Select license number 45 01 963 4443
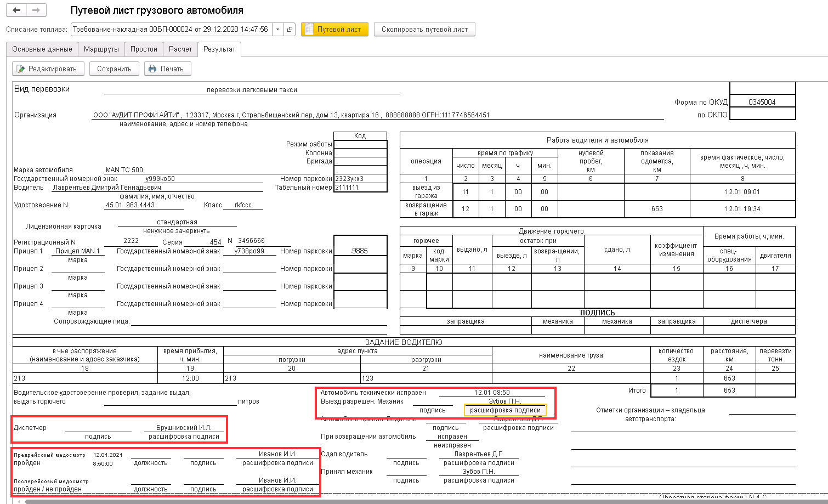The width and height of the screenshot is (828, 504). [130, 205]
